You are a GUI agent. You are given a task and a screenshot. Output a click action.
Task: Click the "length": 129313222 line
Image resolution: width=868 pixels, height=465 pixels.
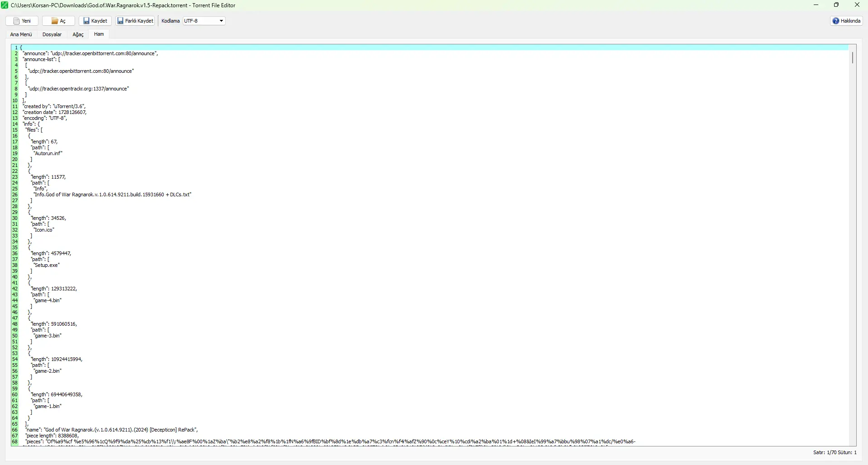click(x=54, y=289)
